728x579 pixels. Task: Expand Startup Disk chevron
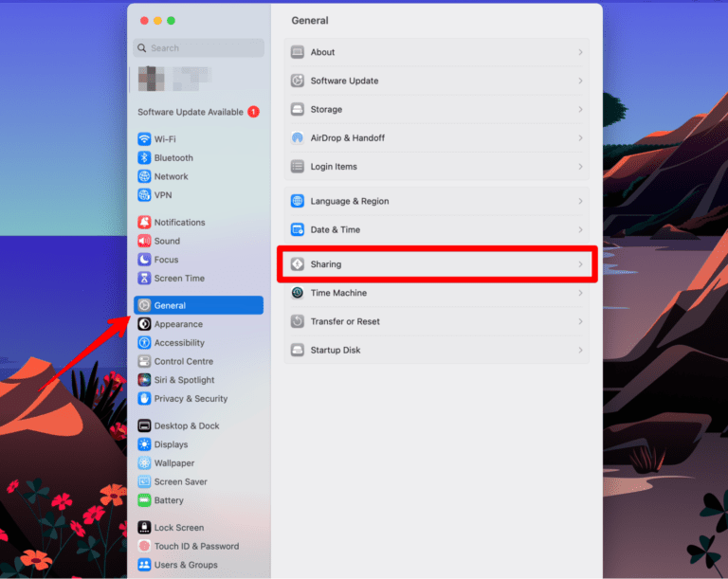(x=580, y=350)
